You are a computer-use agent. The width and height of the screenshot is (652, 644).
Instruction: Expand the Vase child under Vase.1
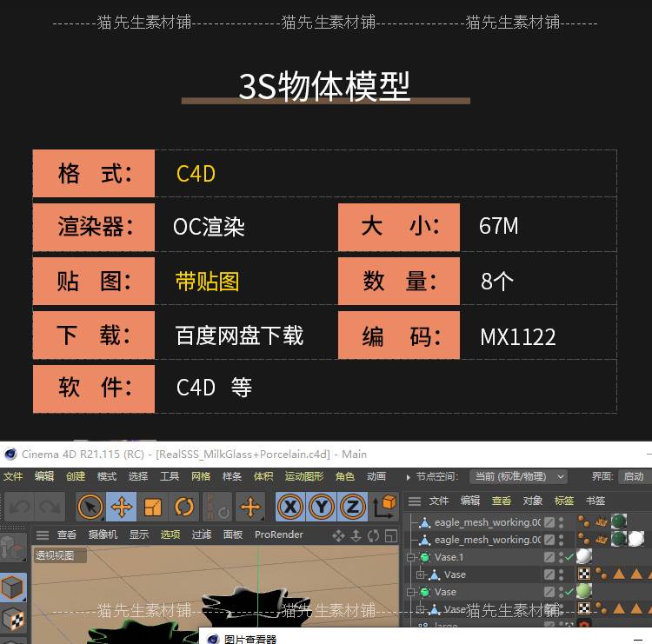tap(421, 574)
